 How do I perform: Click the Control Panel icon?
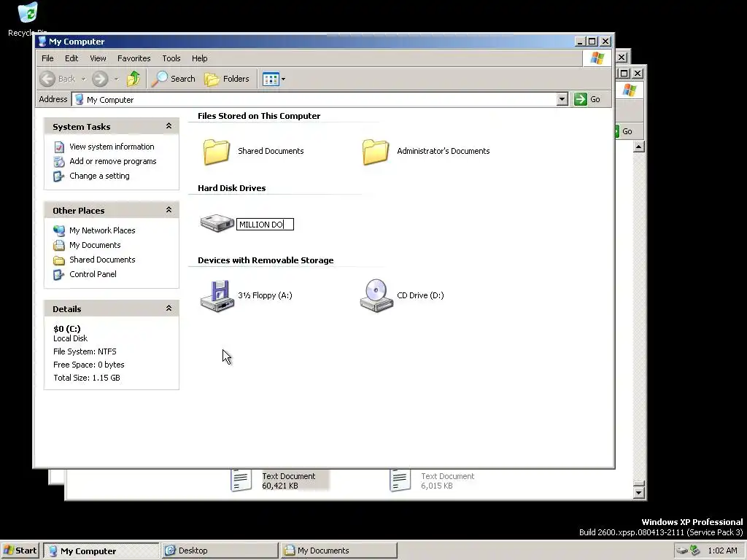[x=59, y=275]
